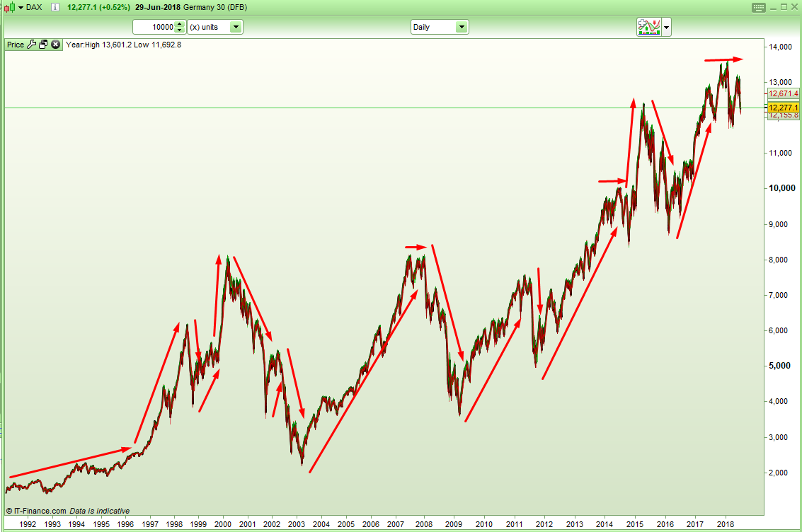Click the instrument info "i" icon
The image size is (802, 532).
(x=55, y=7)
